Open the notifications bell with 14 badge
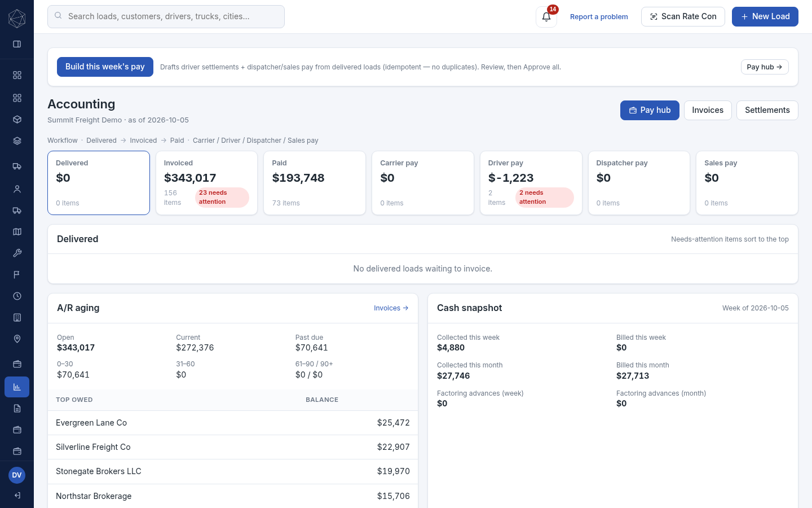This screenshot has width=812, height=508. pos(546,17)
